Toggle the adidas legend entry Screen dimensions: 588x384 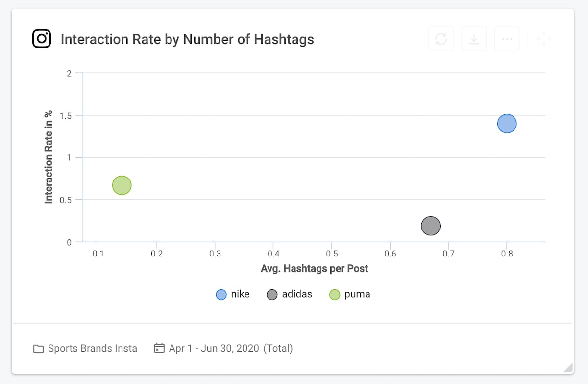tap(289, 294)
